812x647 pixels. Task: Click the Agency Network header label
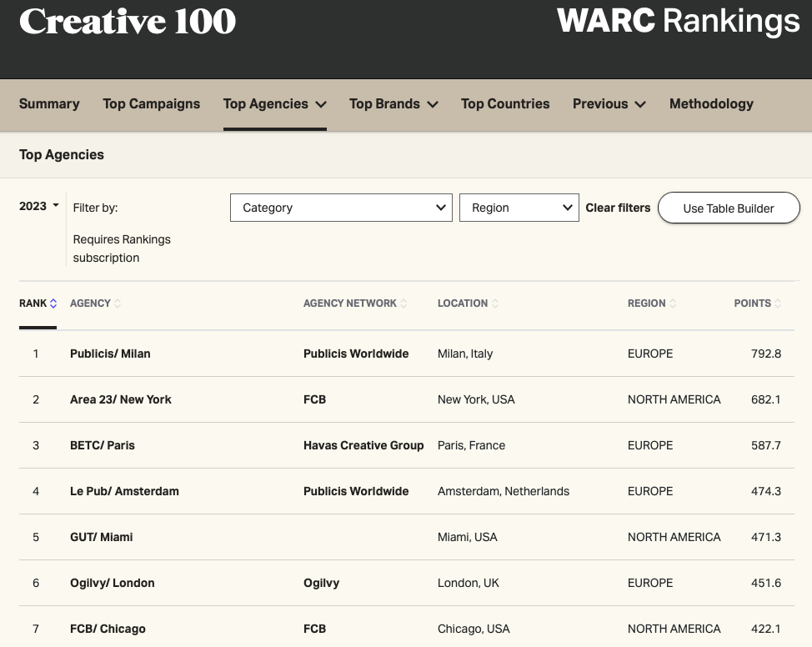350,303
